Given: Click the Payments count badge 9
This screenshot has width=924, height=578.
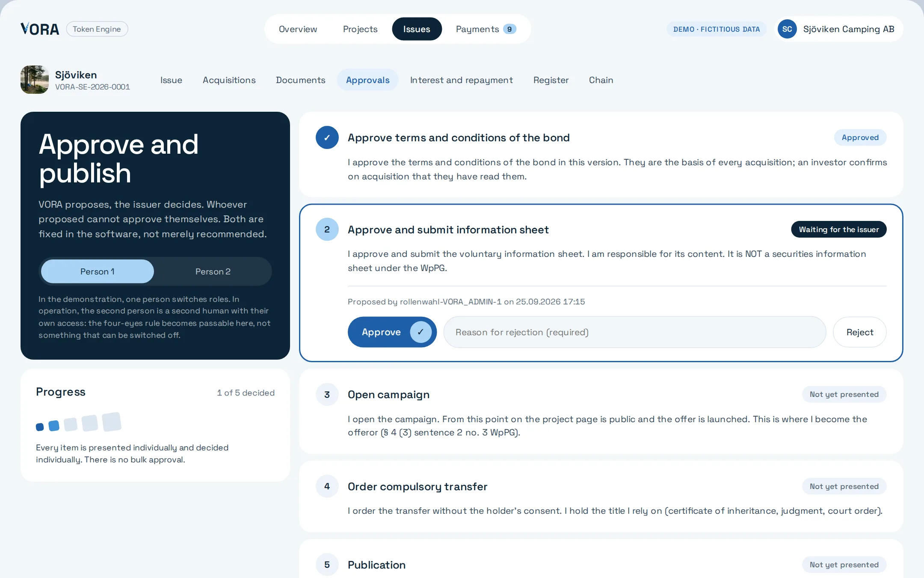Looking at the screenshot, I should pyautogui.click(x=509, y=29).
